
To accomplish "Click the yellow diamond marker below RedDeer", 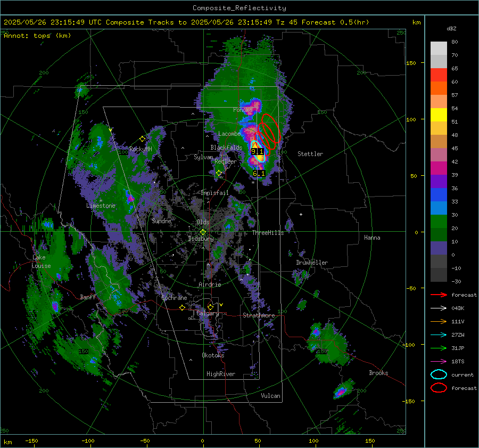I will point(219,173).
